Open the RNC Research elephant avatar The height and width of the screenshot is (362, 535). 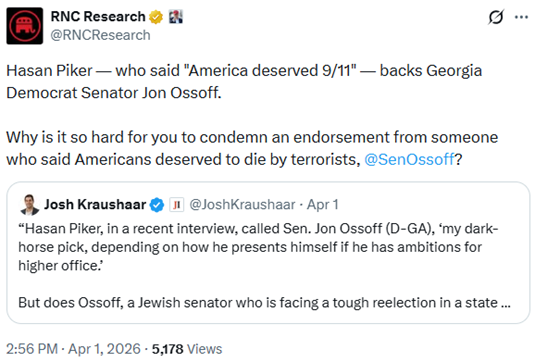pos(25,26)
